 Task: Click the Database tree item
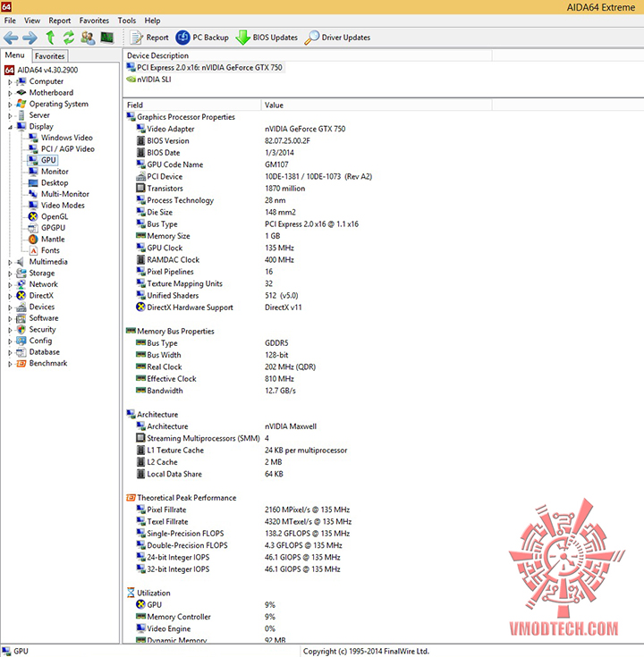[38, 352]
